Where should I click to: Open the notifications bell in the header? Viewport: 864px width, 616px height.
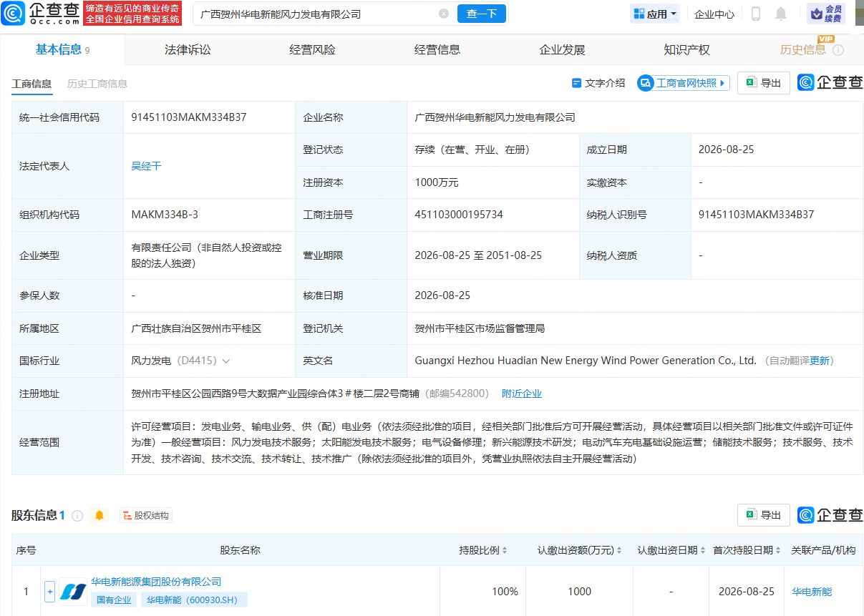[x=781, y=14]
